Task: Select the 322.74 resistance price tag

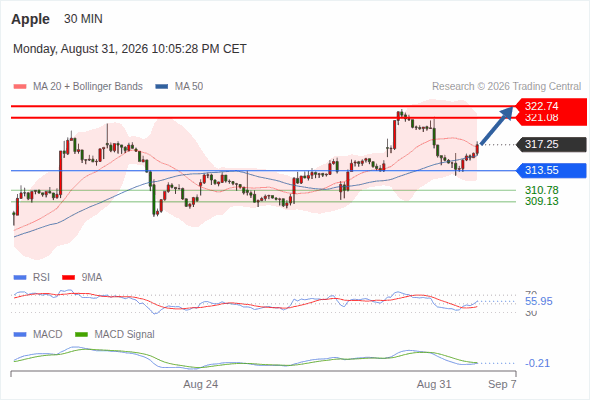Action: [551, 106]
